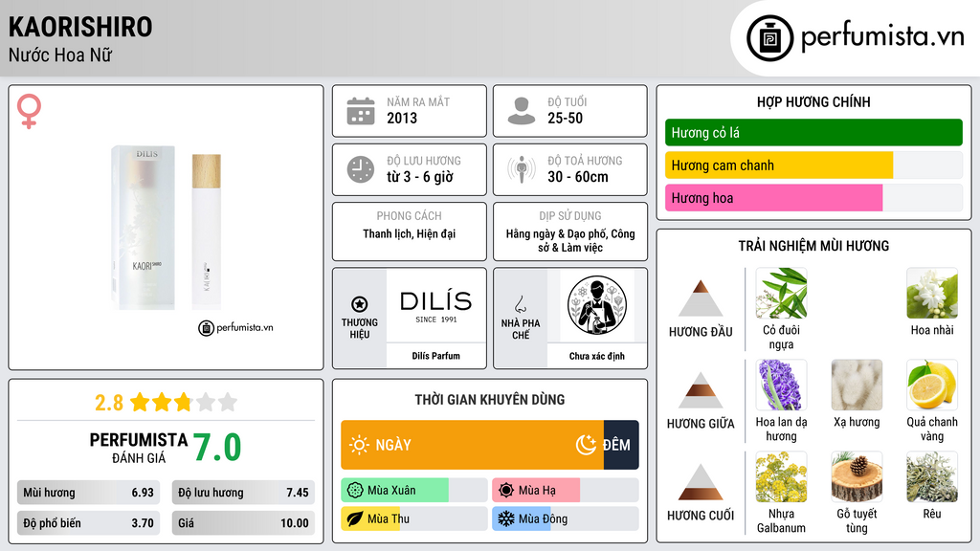Click the Mùa Thu leaf icon
Viewport: 980px width, 551px height.
point(355,519)
